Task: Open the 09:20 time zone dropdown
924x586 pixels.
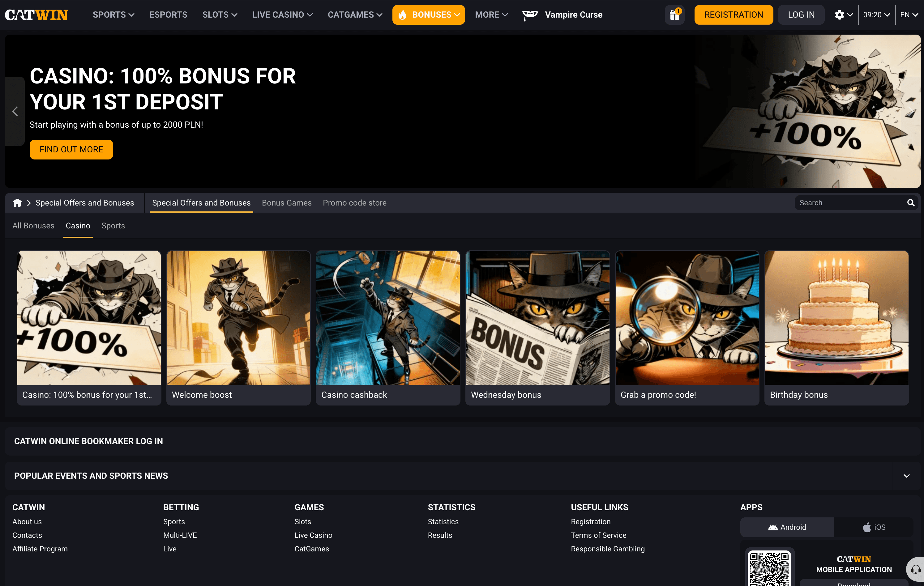Action: [876, 15]
